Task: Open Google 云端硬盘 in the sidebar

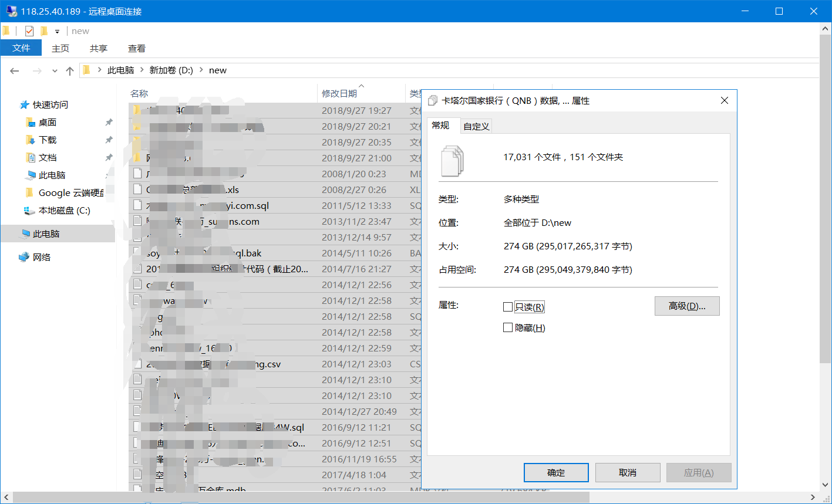Action: click(71, 192)
